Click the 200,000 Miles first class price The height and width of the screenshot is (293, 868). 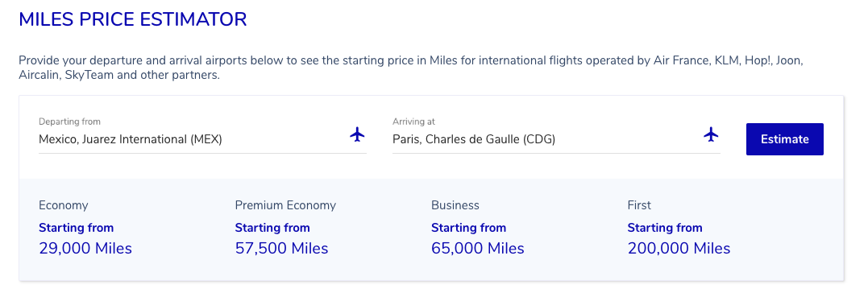679,249
